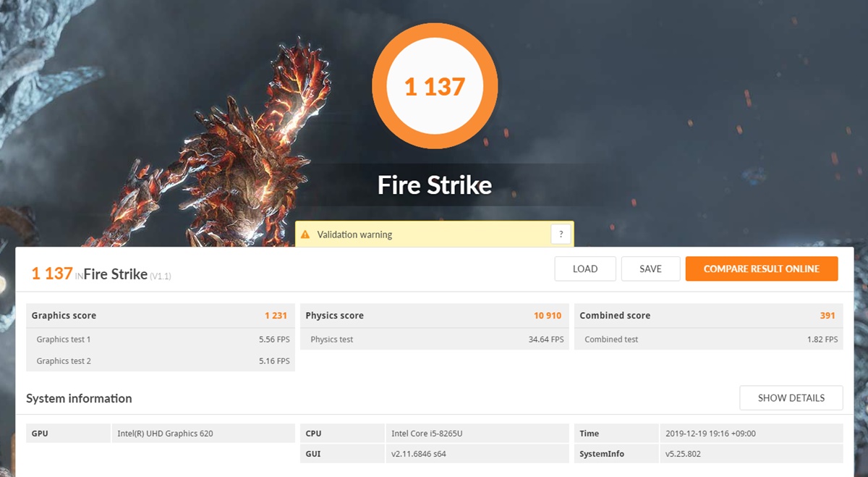
Task: Select the Graphics test 2 row
Action: click(x=161, y=361)
